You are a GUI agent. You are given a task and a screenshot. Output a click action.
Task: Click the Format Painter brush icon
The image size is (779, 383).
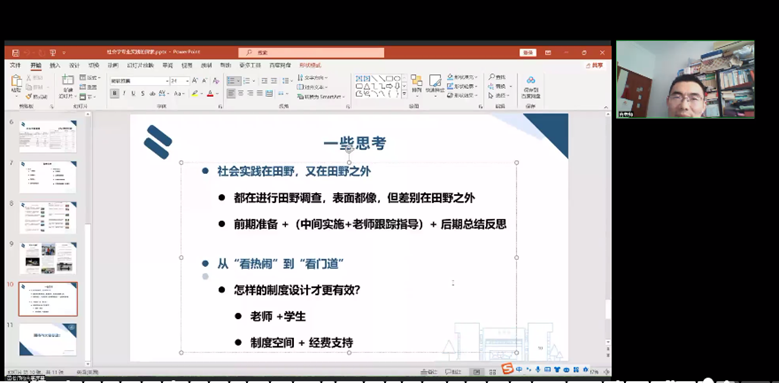pyautogui.click(x=29, y=96)
